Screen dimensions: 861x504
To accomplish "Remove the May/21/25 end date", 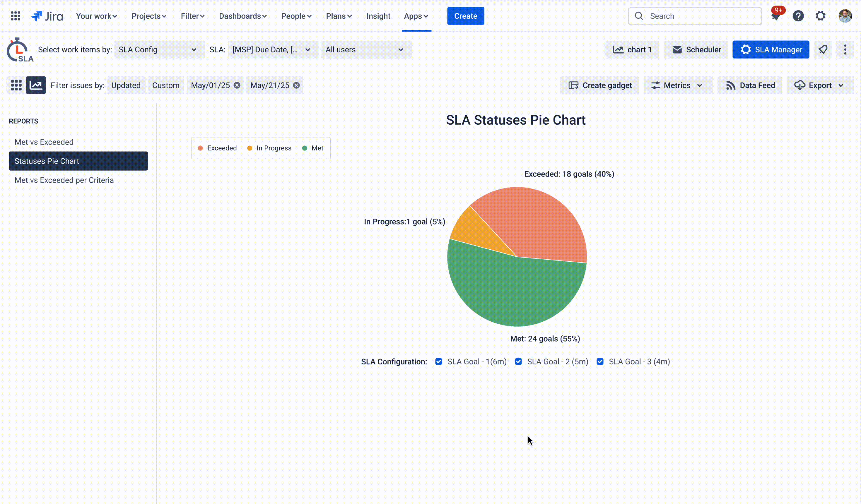I will pos(296,85).
